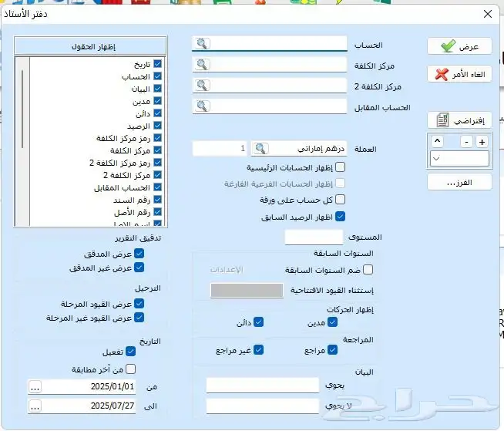The height and width of the screenshot is (431, 504).
Task: Uncheck عرض المدقق checkbox
Action: click(139, 254)
